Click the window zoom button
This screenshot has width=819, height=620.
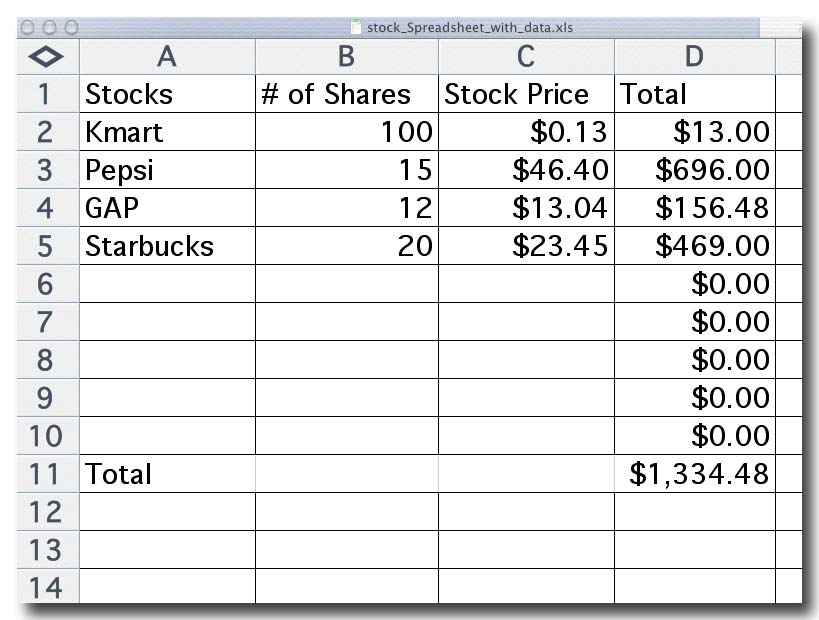72,27
